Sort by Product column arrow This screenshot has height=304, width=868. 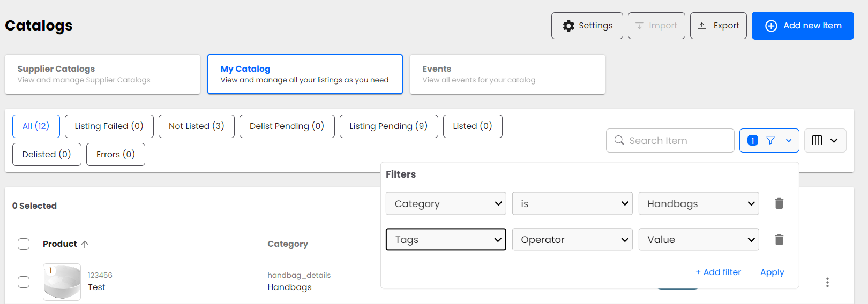tap(85, 244)
